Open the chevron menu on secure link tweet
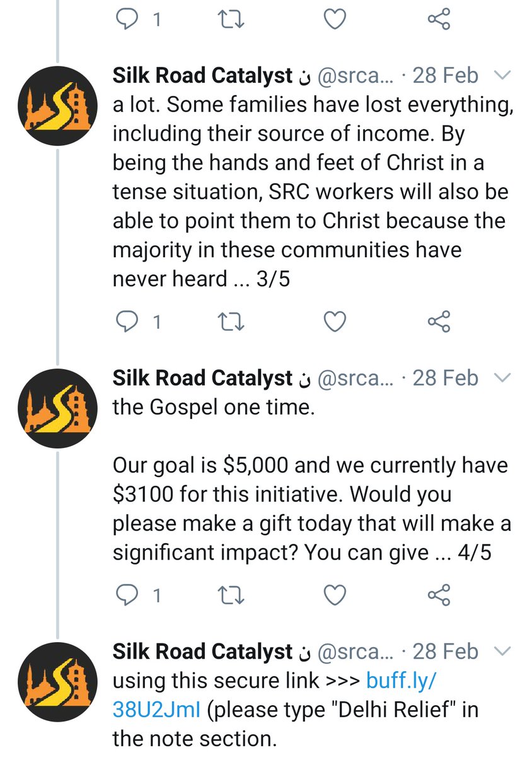 [x=502, y=651]
